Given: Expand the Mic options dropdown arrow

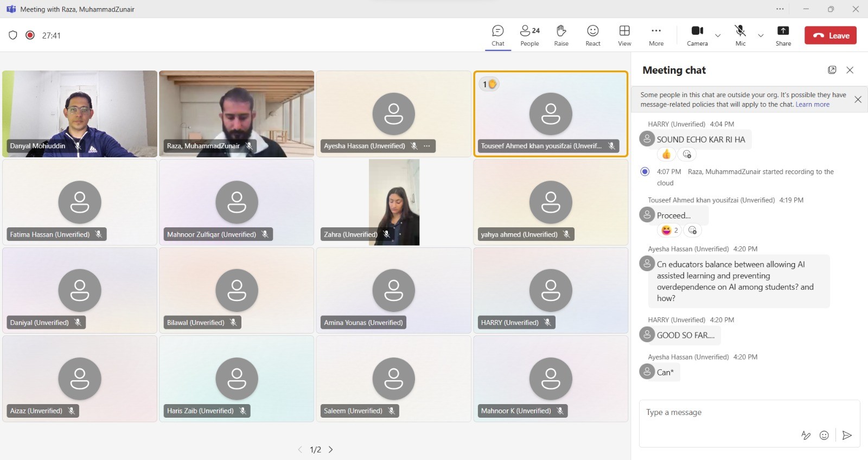Looking at the screenshot, I should coord(761,36).
